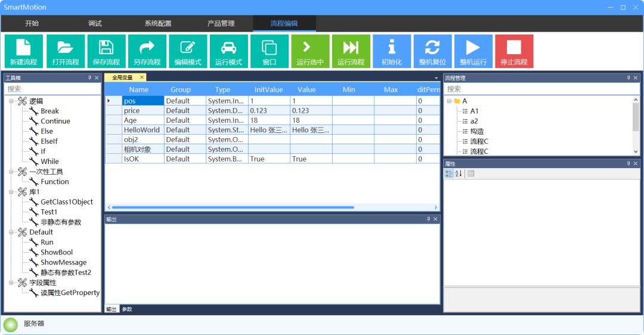
Task: Click the IsOK row Value cell True
Action: pyautogui.click(x=311, y=159)
